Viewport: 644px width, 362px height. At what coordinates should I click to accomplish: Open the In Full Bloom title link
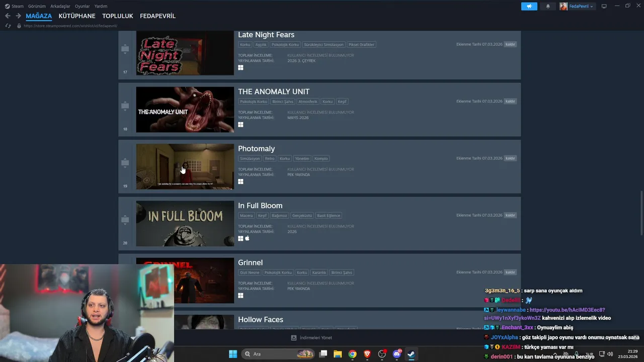coord(260,206)
